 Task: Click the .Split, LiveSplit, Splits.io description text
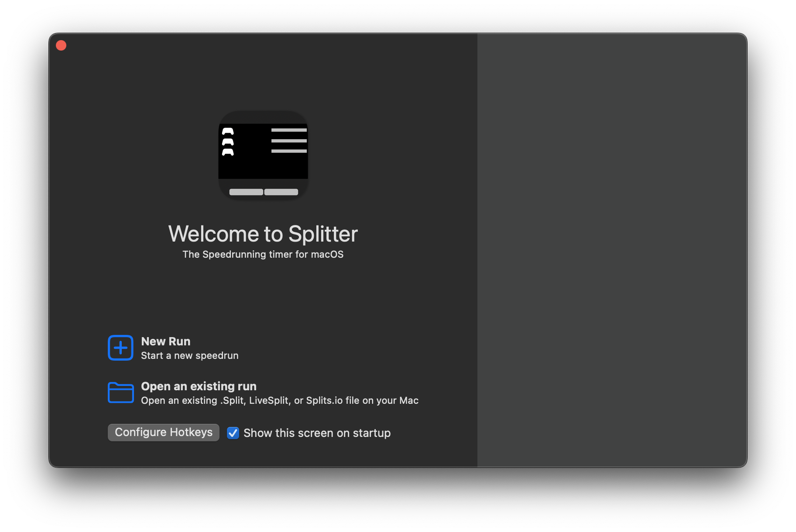(x=280, y=401)
